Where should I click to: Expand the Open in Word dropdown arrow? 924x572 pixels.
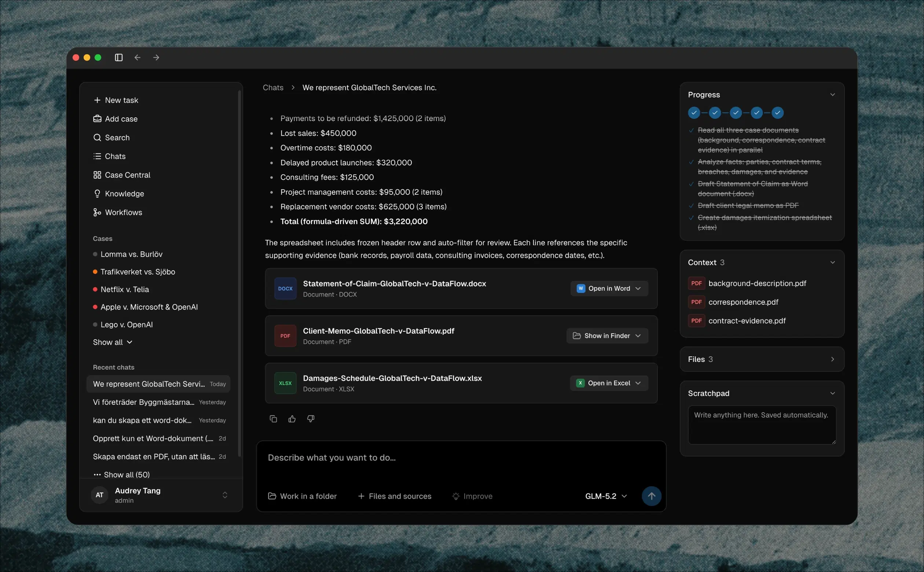pos(638,289)
